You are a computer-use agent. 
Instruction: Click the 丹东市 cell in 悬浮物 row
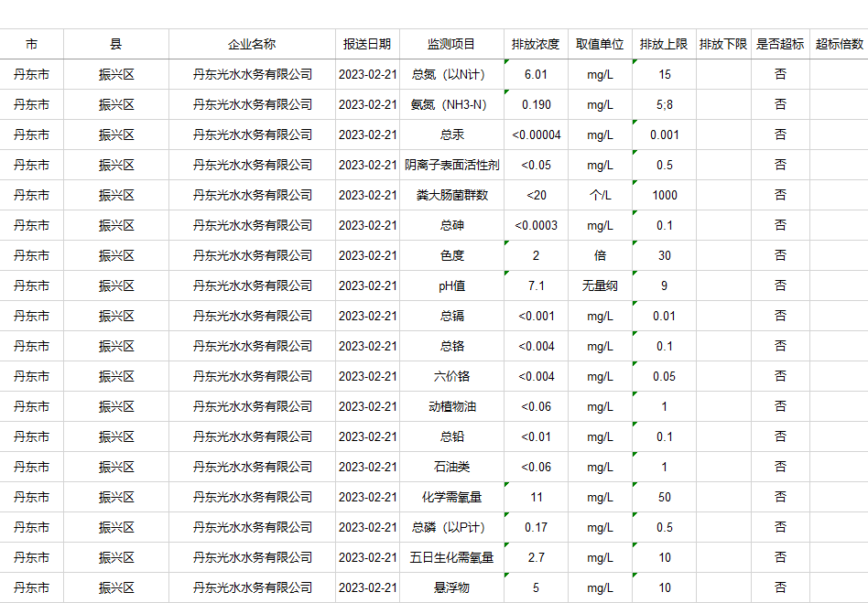(31, 587)
